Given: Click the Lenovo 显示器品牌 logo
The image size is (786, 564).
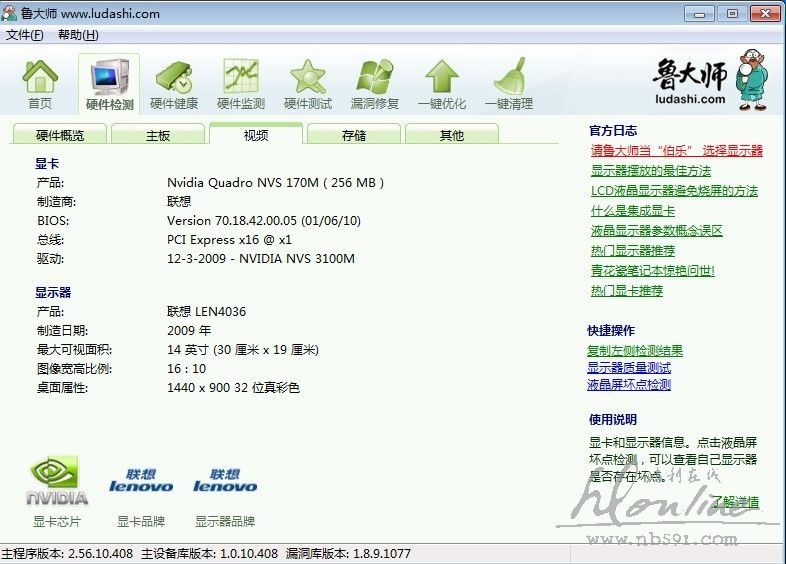Looking at the screenshot, I should (x=225, y=482).
